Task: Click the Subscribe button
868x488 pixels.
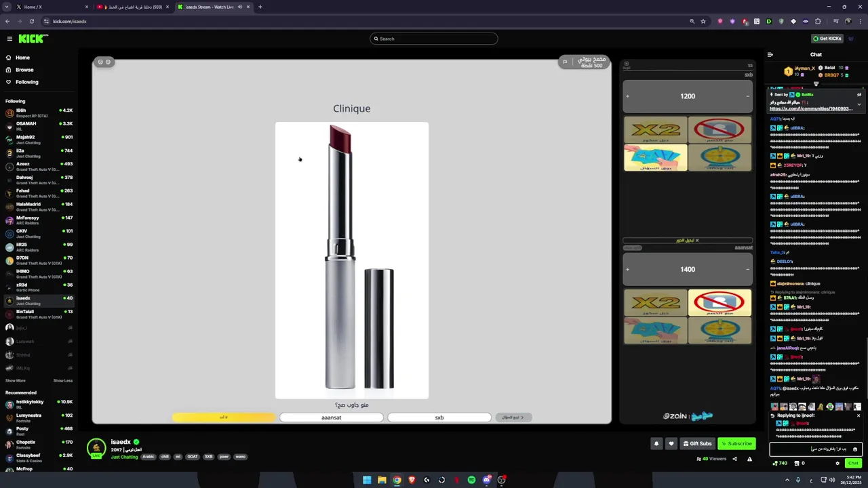Action: click(736, 443)
